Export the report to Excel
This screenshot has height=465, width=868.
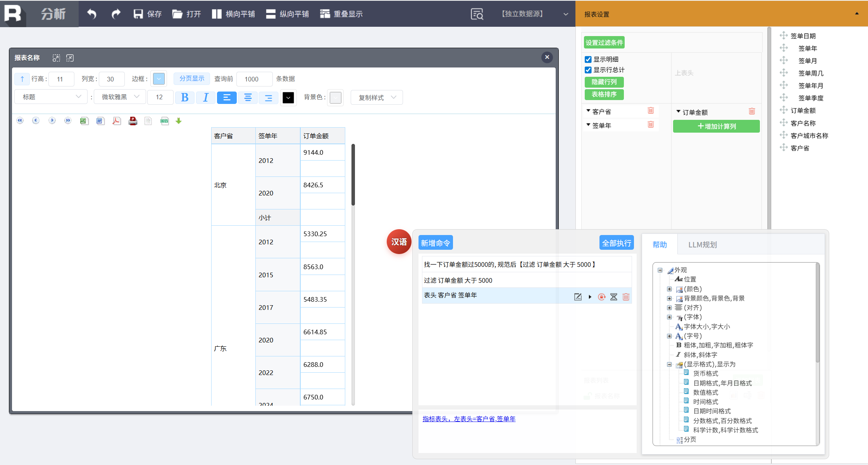(84, 121)
